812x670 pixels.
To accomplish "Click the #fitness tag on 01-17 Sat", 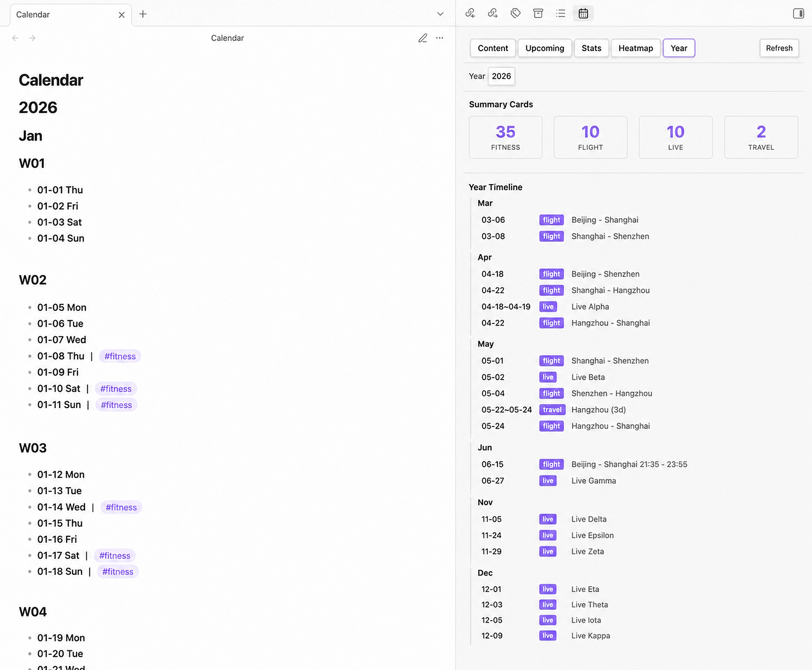I will coord(115,556).
